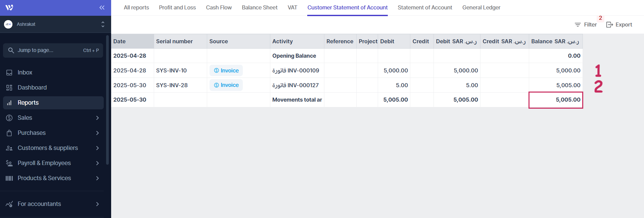The width and height of the screenshot is (644, 218).
Task: Collapse the sidebar with double chevron icon
Action: point(102,7)
